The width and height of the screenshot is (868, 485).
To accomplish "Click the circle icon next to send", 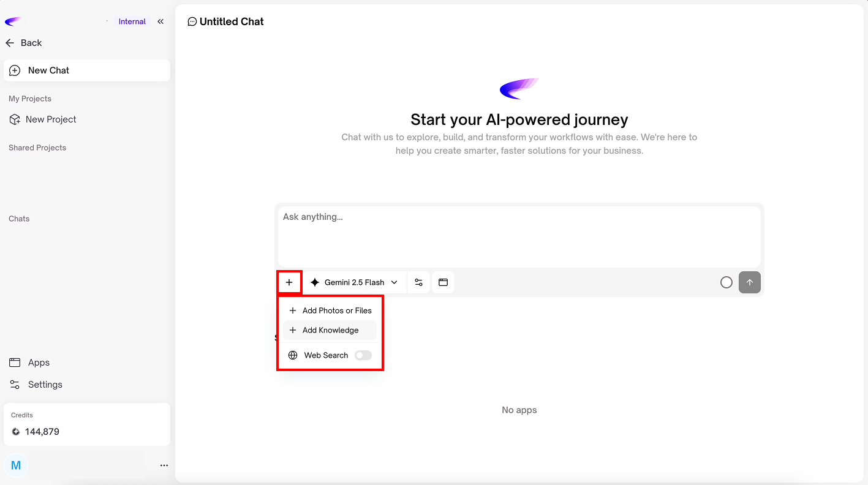I will click(726, 282).
